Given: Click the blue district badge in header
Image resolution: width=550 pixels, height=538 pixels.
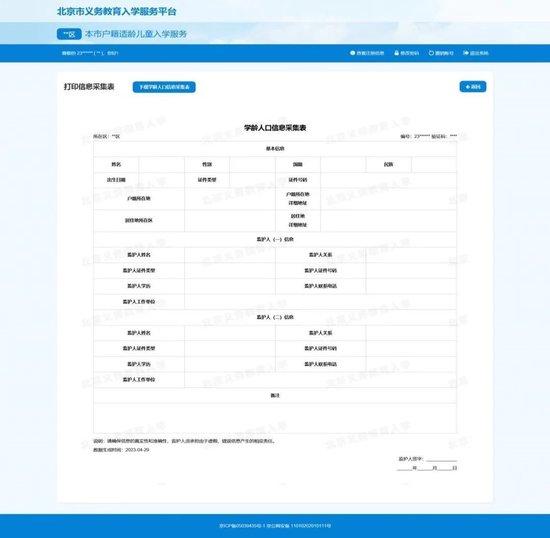Looking at the screenshot, I should [69, 34].
